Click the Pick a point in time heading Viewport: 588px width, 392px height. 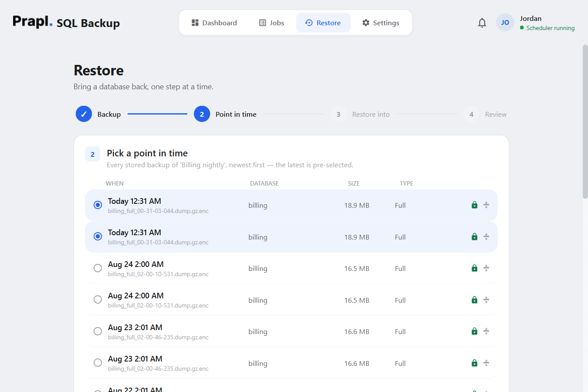tap(147, 153)
